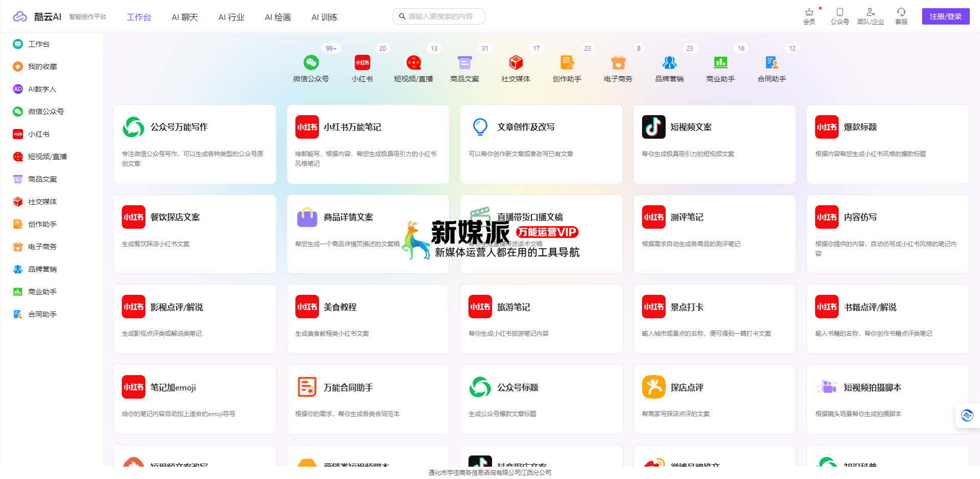Open the 书籍点评/解说 card title

tap(870, 307)
